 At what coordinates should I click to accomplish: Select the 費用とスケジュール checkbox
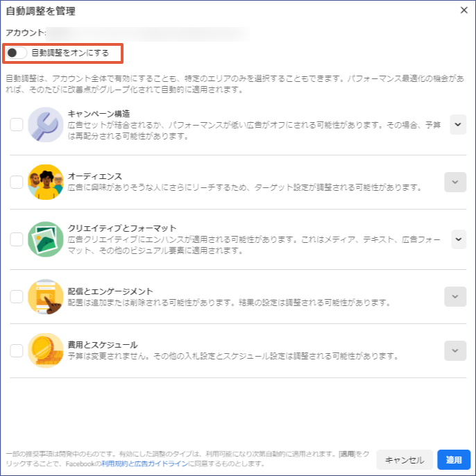point(17,350)
